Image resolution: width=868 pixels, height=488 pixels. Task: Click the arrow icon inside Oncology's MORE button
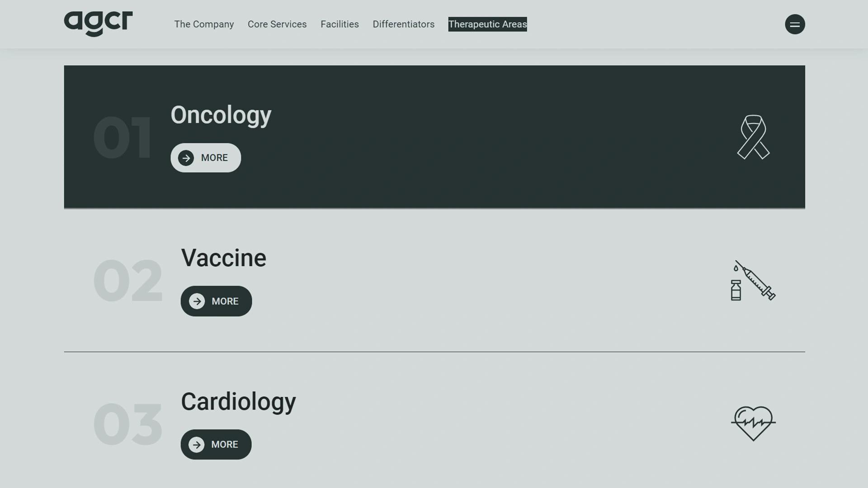point(186,158)
